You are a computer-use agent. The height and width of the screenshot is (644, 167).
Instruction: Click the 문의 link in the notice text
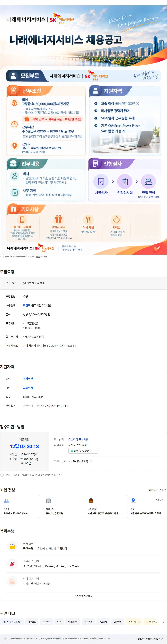point(38,256)
